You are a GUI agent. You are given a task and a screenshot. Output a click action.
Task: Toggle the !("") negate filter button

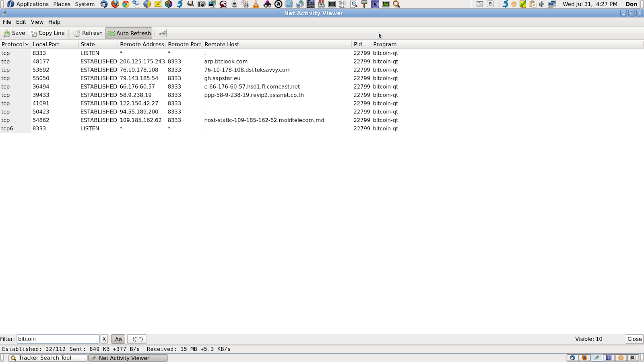pyautogui.click(x=137, y=339)
